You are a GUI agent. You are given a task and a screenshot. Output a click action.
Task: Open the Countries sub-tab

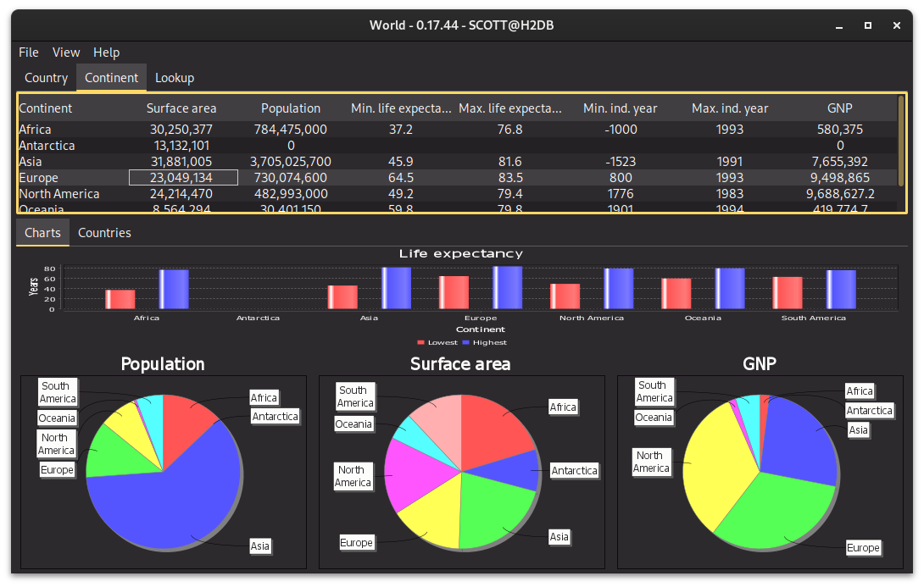point(104,233)
